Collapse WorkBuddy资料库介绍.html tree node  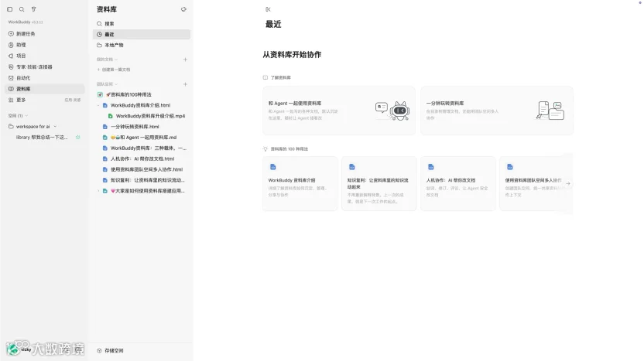[98, 105]
